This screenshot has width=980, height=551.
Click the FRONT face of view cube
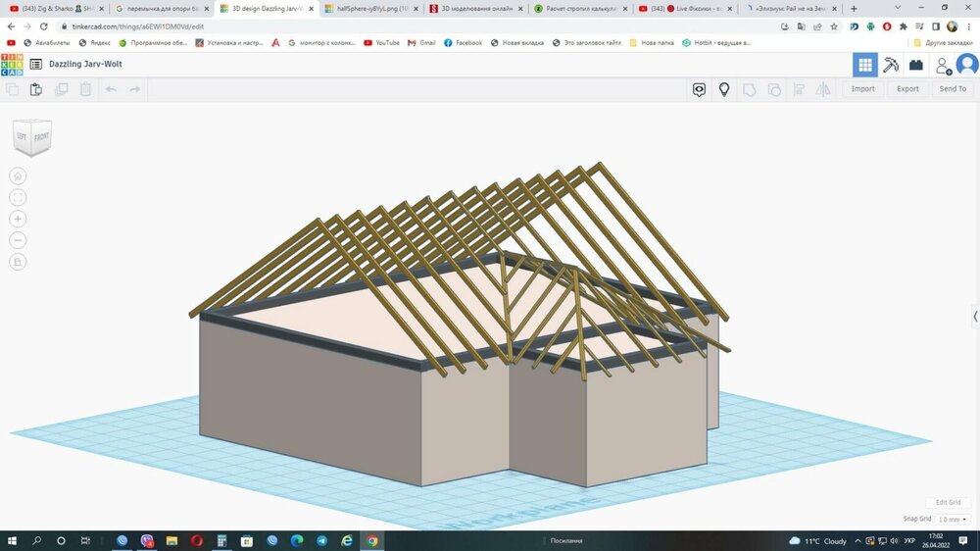click(x=41, y=138)
